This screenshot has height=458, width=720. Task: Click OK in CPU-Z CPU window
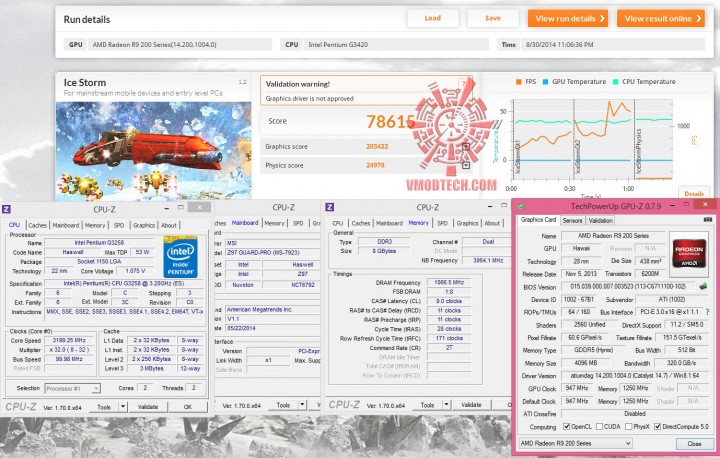pyautogui.click(x=187, y=407)
